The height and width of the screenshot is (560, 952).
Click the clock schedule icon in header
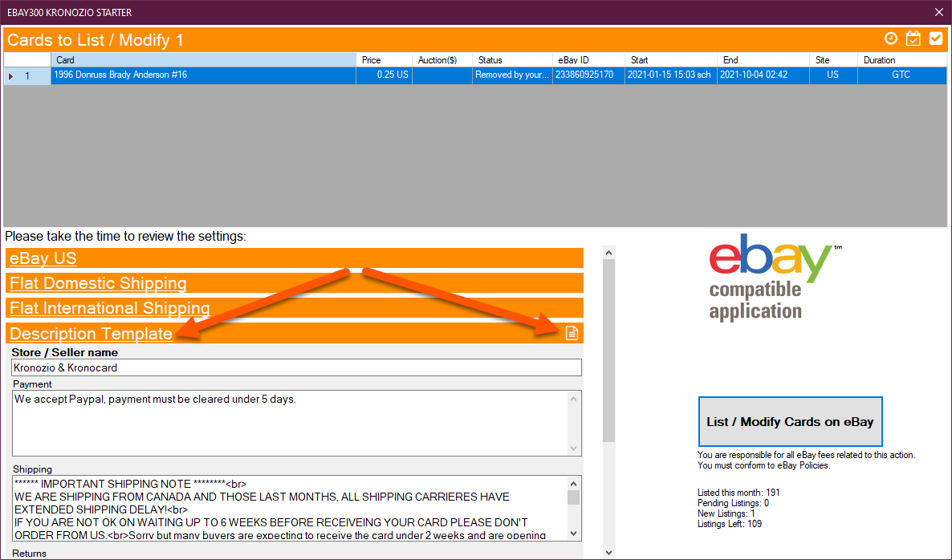pos(891,39)
